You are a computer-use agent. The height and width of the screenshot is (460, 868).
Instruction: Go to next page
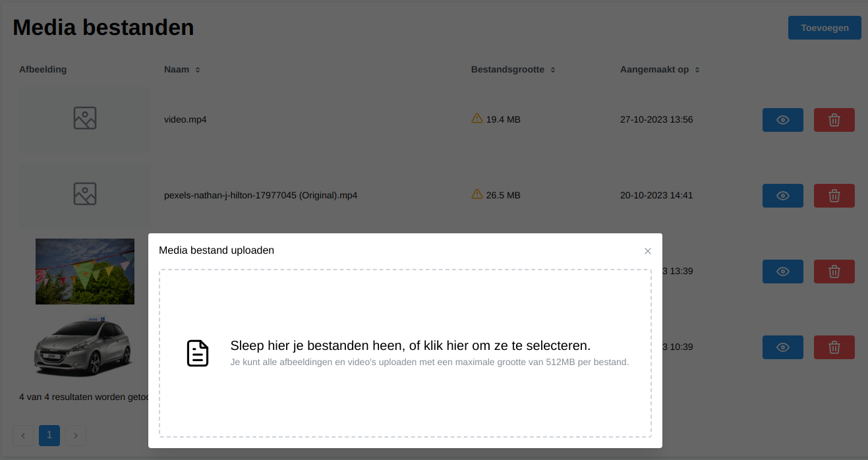pyautogui.click(x=76, y=436)
